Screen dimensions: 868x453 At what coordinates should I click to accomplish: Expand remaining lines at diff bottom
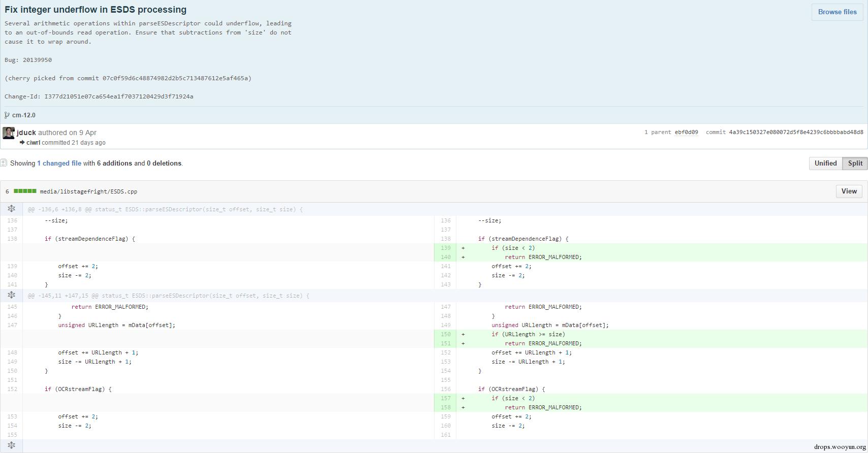tap(11, 445)
